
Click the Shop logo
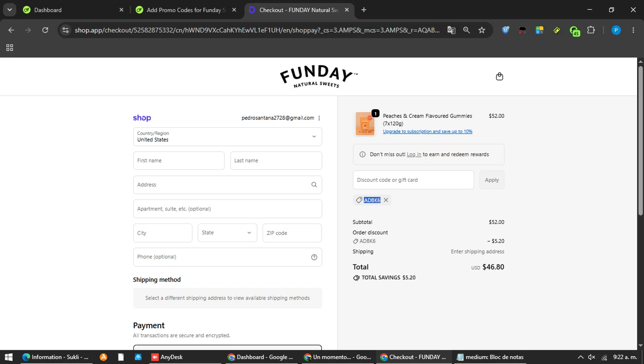pos(142,118)
